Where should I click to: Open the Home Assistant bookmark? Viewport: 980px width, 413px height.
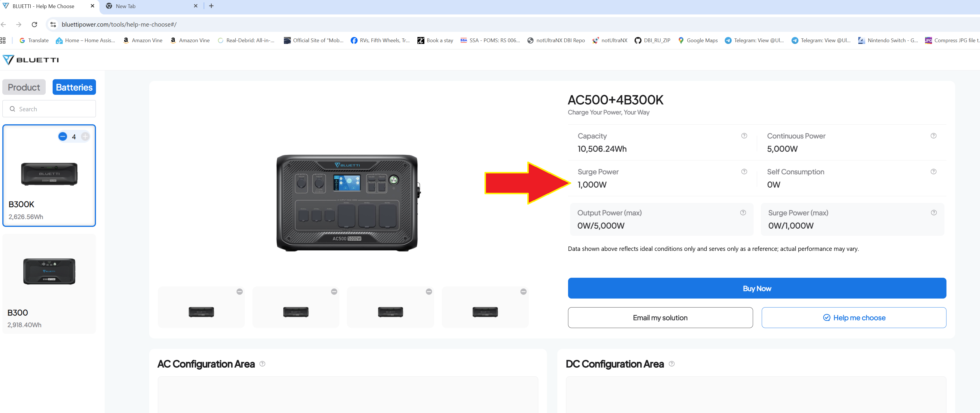pyautogui.click(x=86, y=40)
